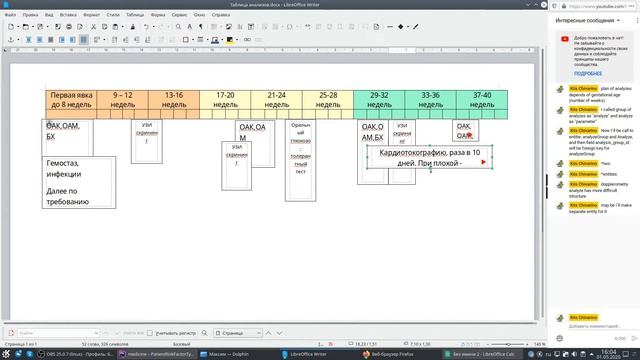Open the Вид menu
Image resolution: width=640 pixels, height=360 pixels.
(x=49, y=15)
